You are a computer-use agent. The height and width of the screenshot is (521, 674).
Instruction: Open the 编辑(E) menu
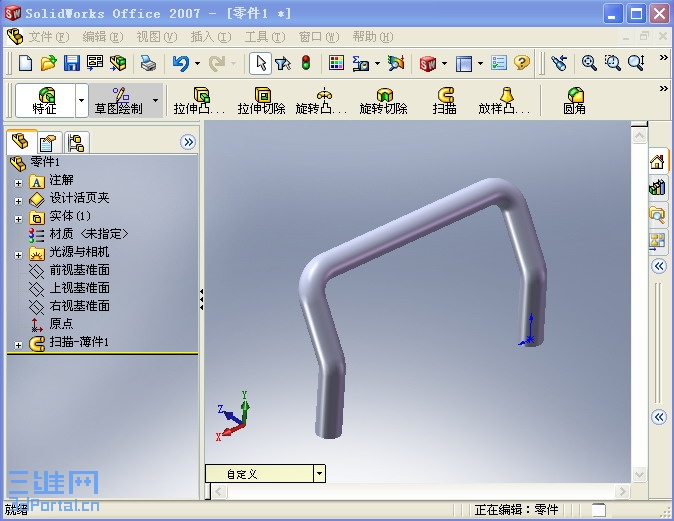tap(103, 37)
